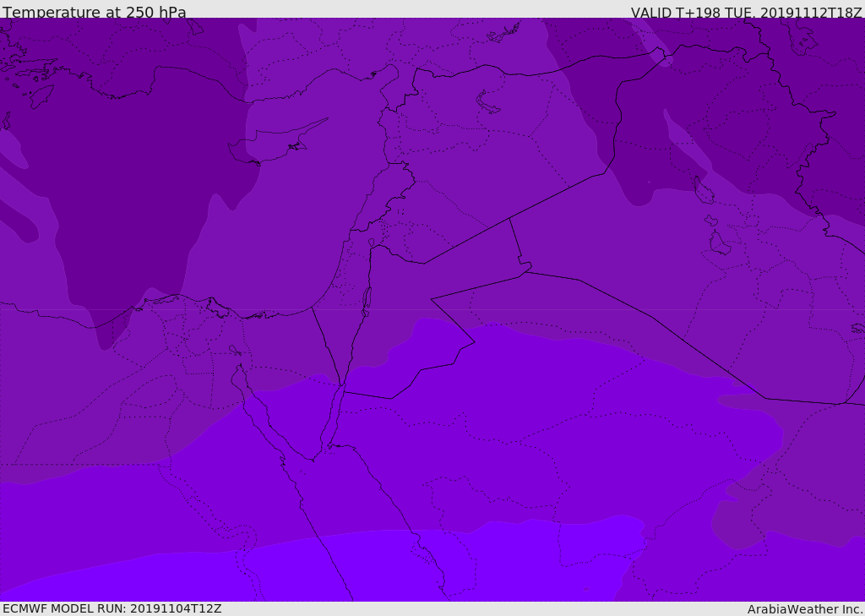Click the 'ECMWF MODEL RUN: 20191104T12Z' text
Image resolution: width=865 pixels, height=616 pixels.
112,608
